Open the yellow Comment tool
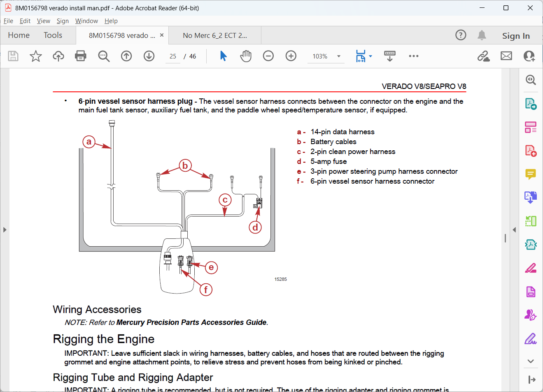Image resolution: width=543 pixels, height=392 pixels. tap(531, 175)
